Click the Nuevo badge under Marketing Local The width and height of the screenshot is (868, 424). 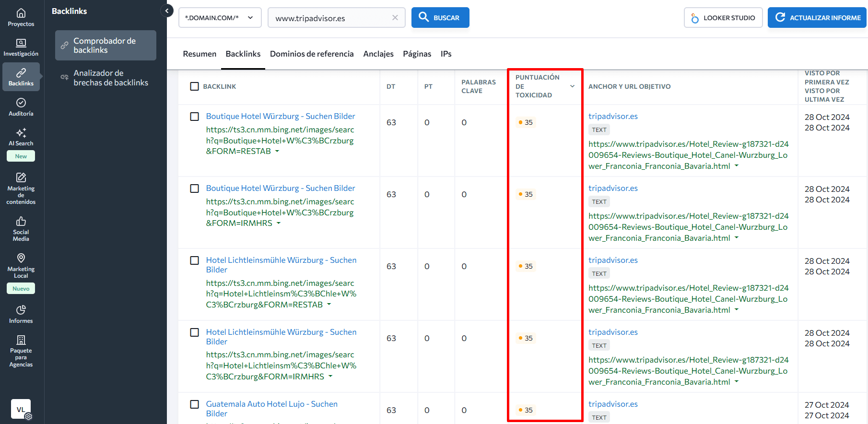pos(21,288)
